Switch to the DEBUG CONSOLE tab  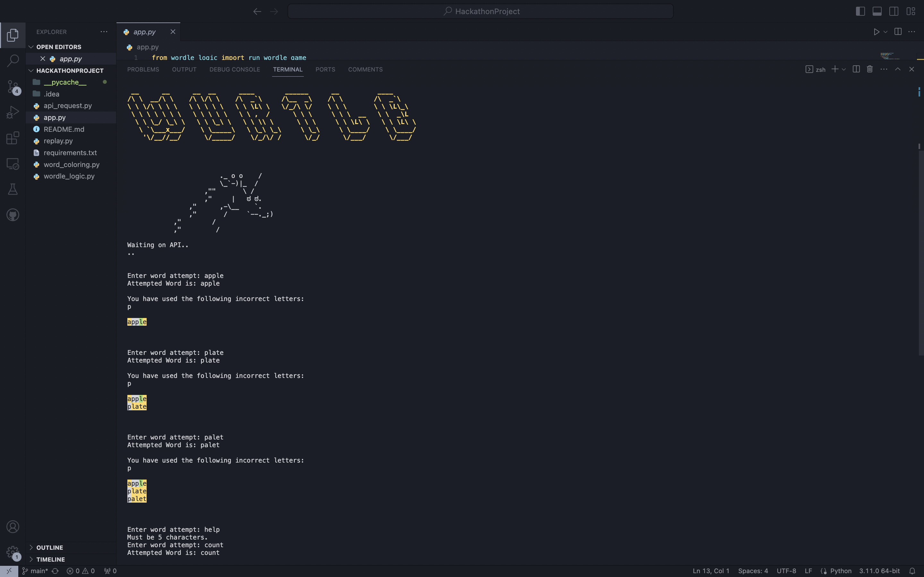coord(235,70)
